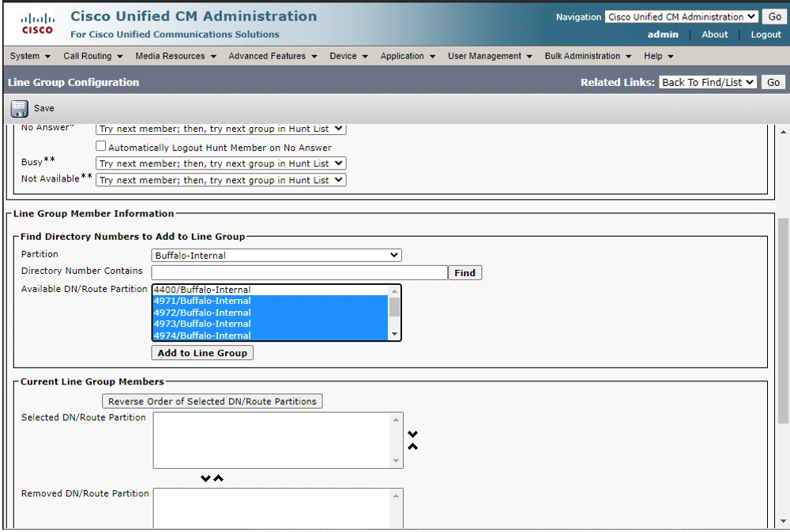
Task: Click the admin user link
Action: (663, 34)
